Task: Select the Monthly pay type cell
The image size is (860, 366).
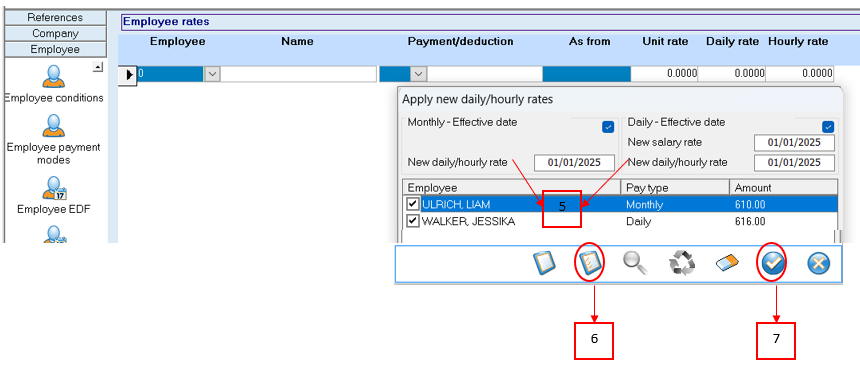Action: pyautogui.click(x=644, y=205)
